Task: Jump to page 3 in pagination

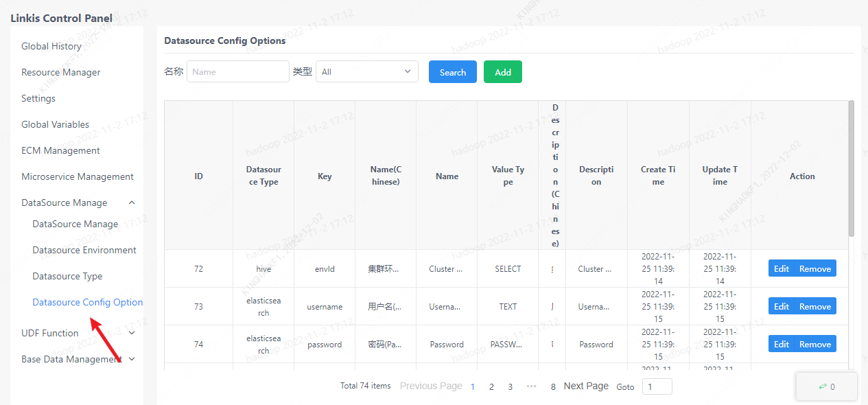Action: pyautogui.click(x=510, y=386)
